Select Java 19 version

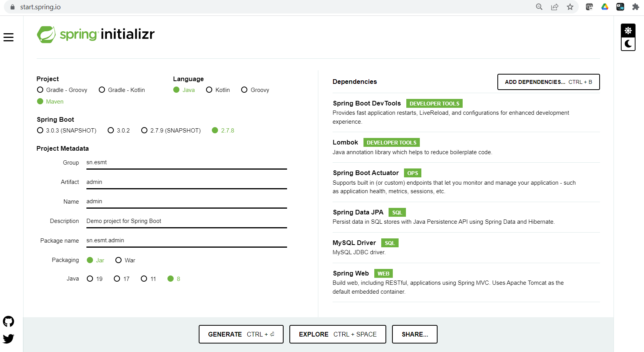[x=95, y=279]
